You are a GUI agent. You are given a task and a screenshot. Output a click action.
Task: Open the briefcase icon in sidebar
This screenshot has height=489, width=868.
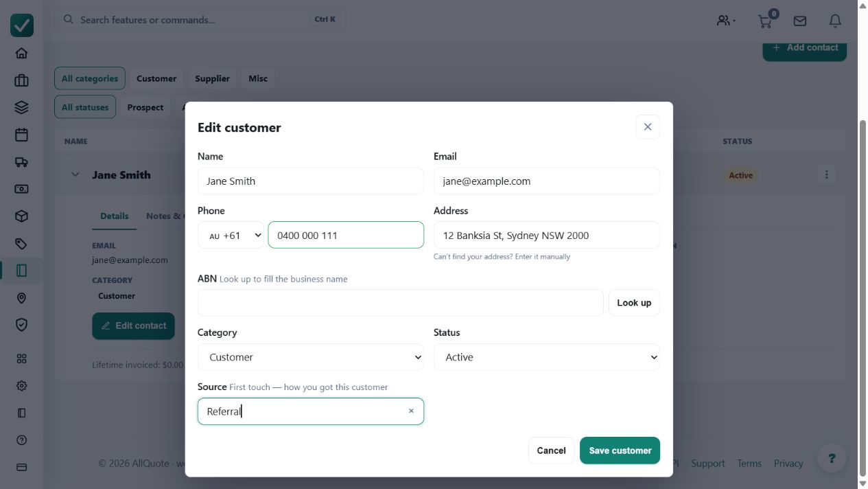21,80
